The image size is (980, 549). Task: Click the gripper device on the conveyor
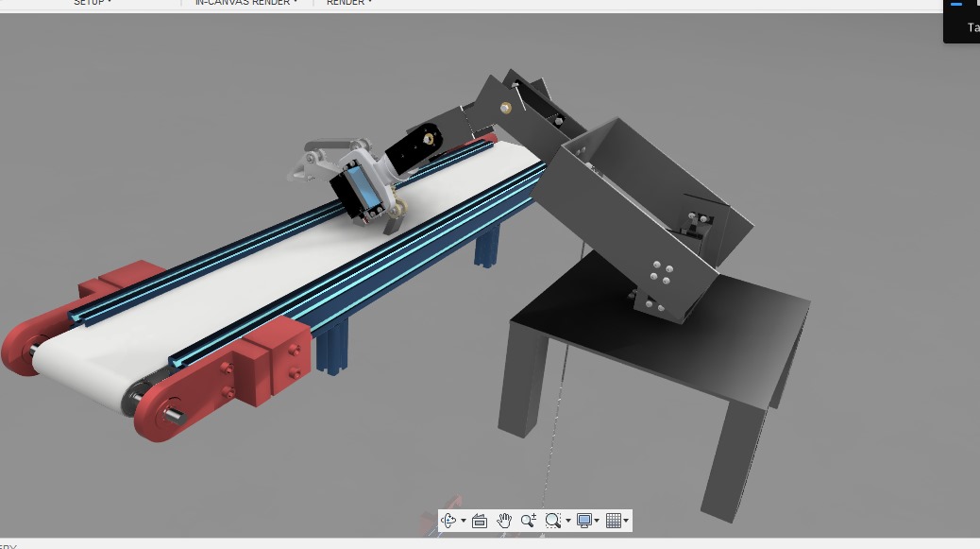363,184
